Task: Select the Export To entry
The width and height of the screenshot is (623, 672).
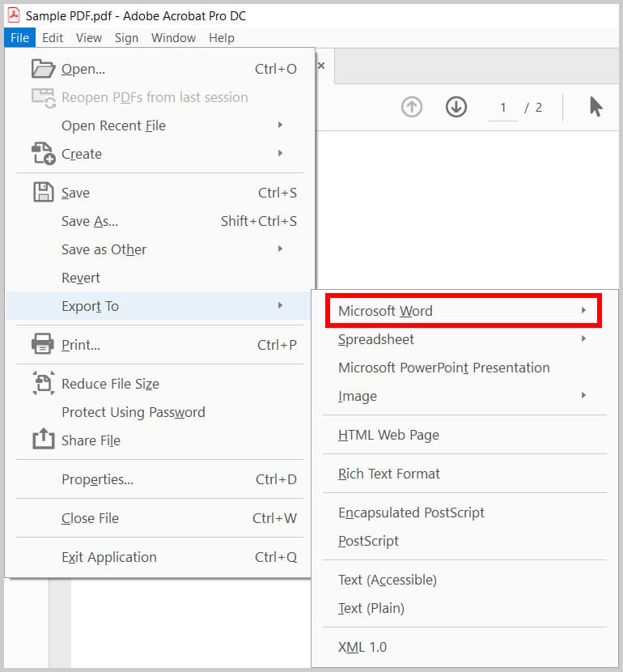Action: 159,306
